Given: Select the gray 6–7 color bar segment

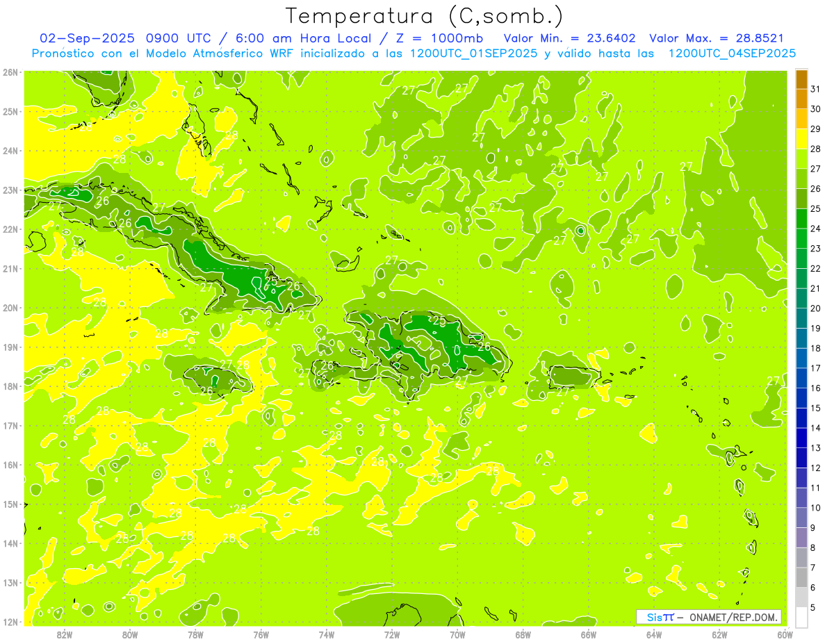Looking at the screenshot, I should click(801, 577).
